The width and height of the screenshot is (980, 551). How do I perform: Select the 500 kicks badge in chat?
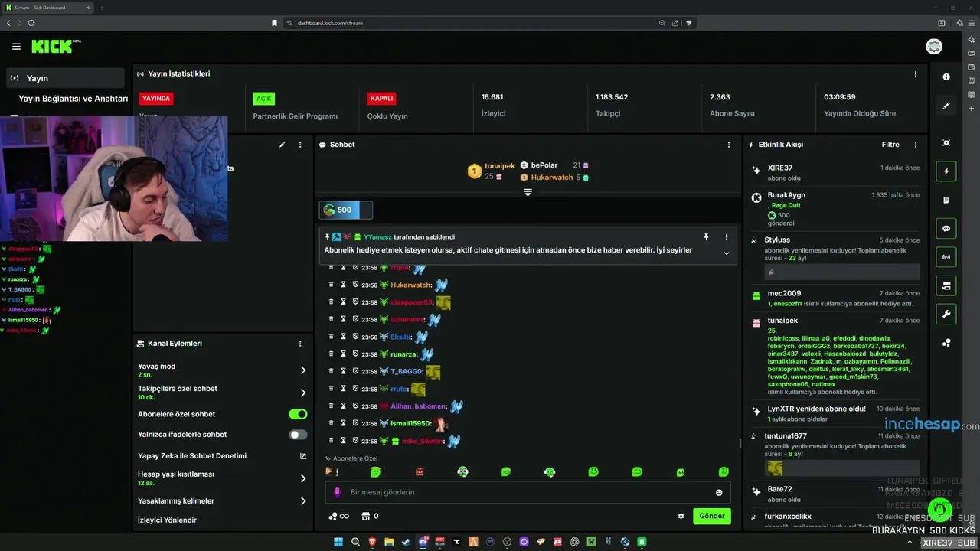[x=345, y=210]
